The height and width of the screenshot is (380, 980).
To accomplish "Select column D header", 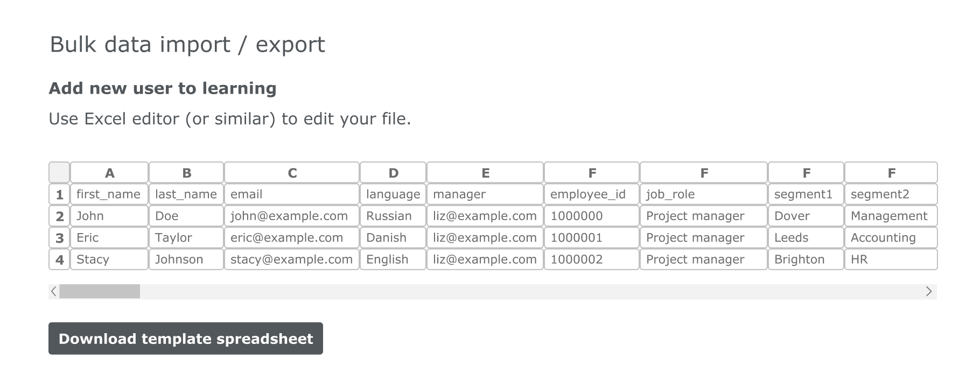I will pyautogui.click(x=393, y=173).
